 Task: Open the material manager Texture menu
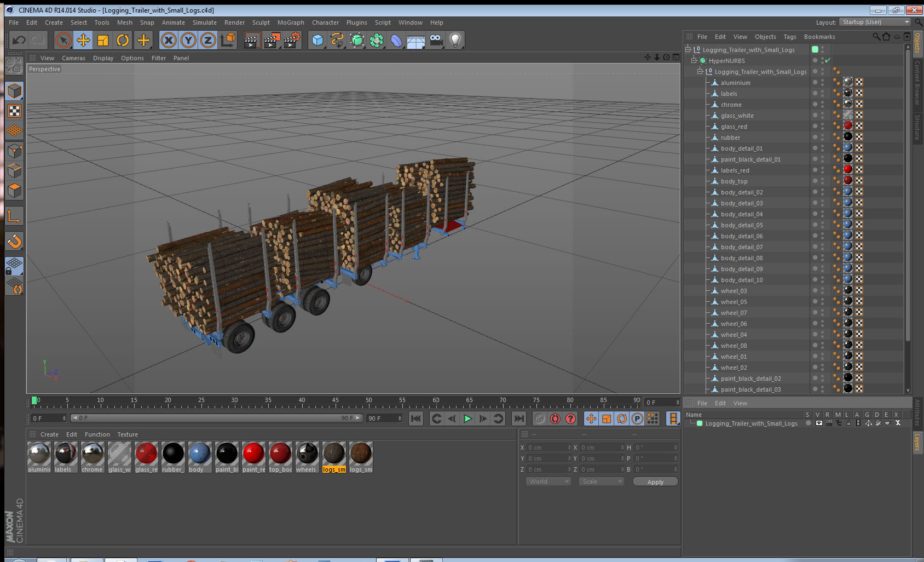coord(128,434)
